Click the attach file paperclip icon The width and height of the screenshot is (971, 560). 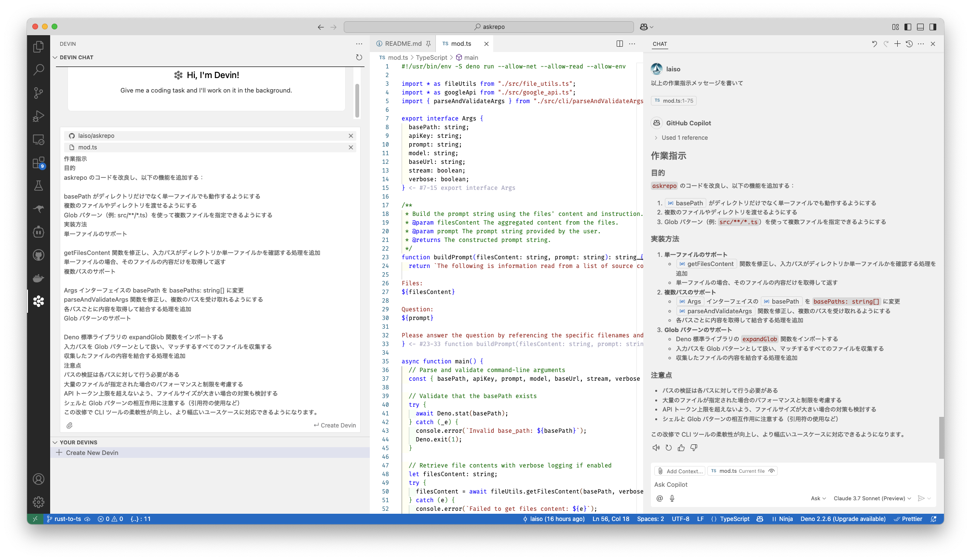pos(69,426)
